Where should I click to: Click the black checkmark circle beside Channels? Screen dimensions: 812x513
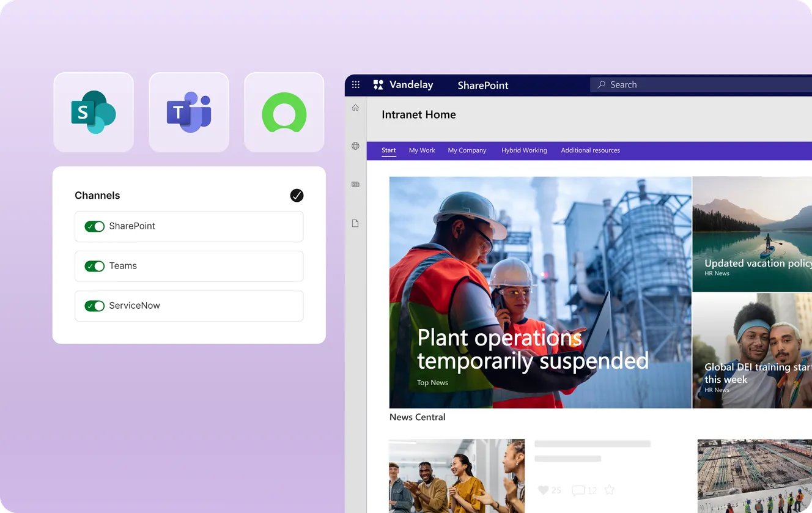297,196
